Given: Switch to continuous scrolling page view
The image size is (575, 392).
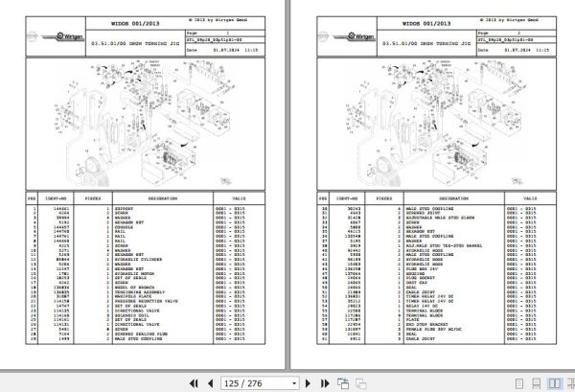Looking at the screenshot, I should 536,383.
